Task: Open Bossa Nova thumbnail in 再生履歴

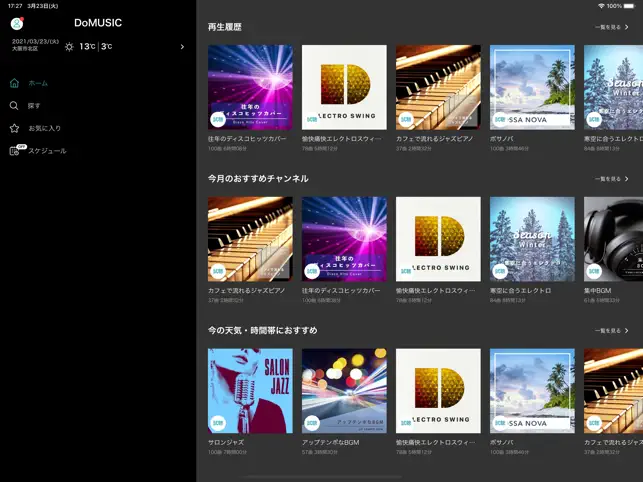Action: pyautogui.click(x=532, y=87)
